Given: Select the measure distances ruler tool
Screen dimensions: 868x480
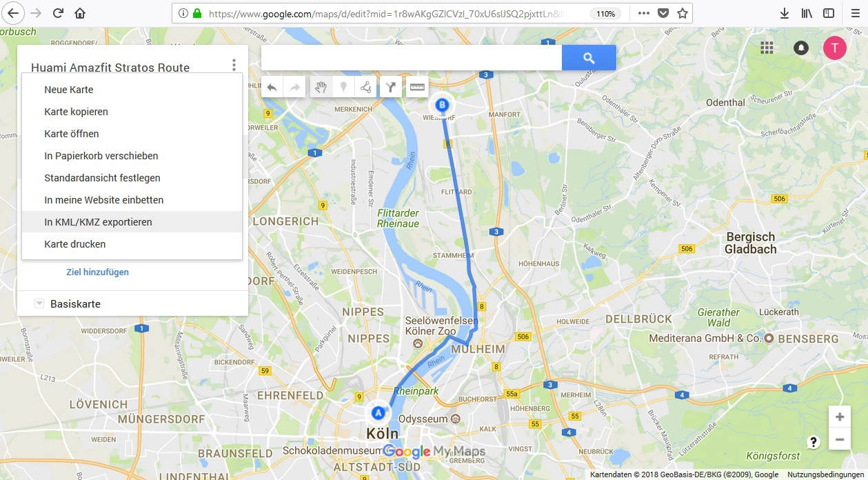Looking at the screenshot, I should point(417,87).
